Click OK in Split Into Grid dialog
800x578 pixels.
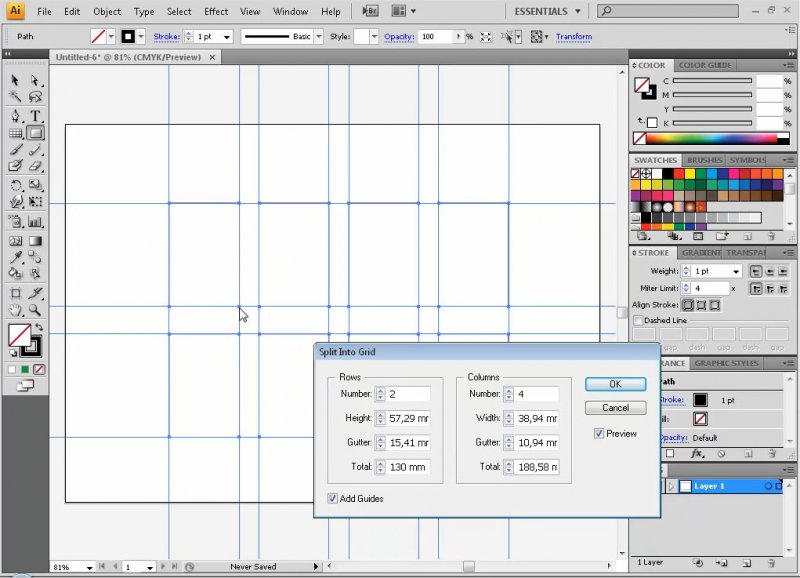tap(615, 384)
